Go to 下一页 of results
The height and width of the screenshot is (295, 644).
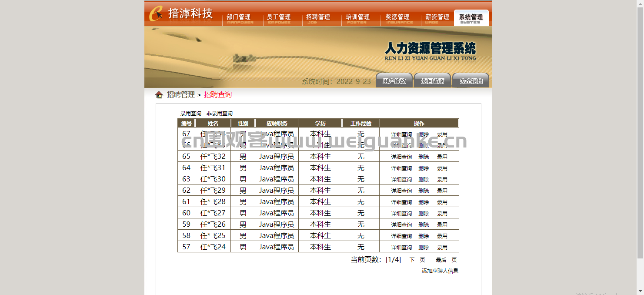[417, 260]
